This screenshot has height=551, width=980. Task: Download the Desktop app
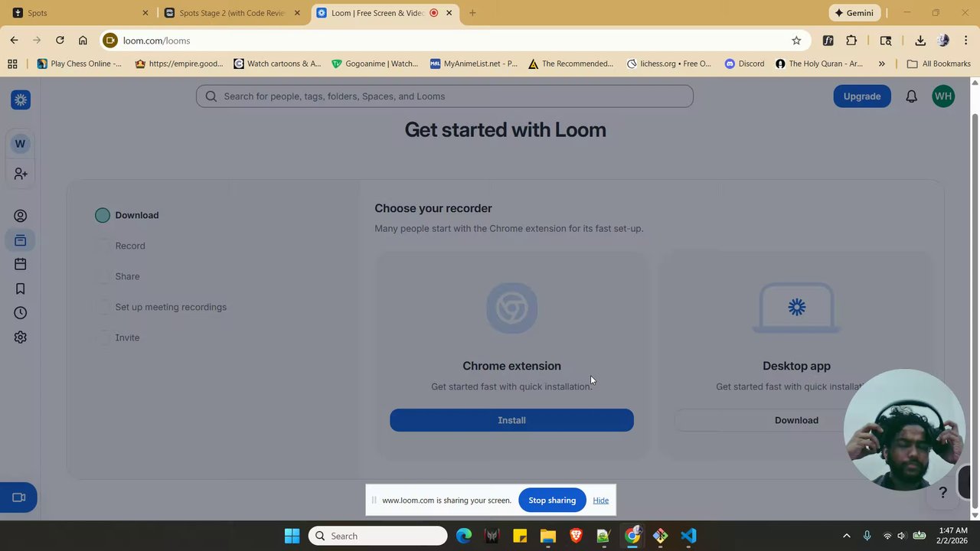(x=796, y=420)
